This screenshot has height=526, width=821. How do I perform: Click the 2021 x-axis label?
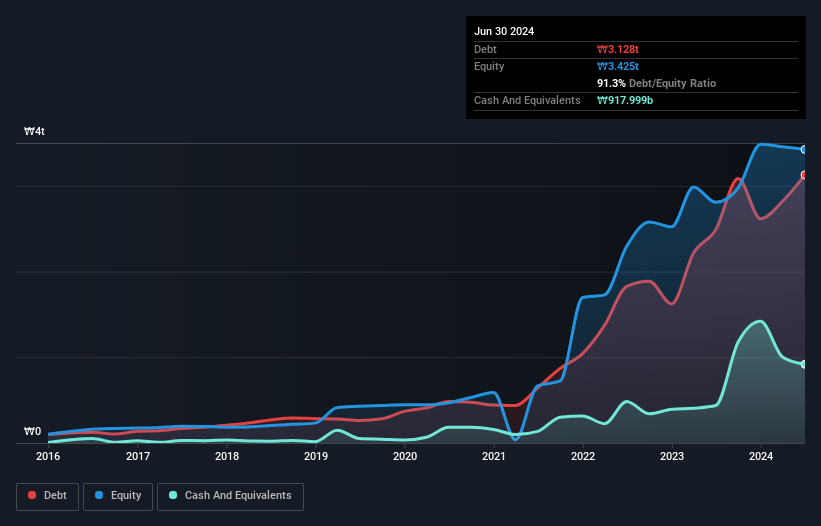(x=494, y=456)
